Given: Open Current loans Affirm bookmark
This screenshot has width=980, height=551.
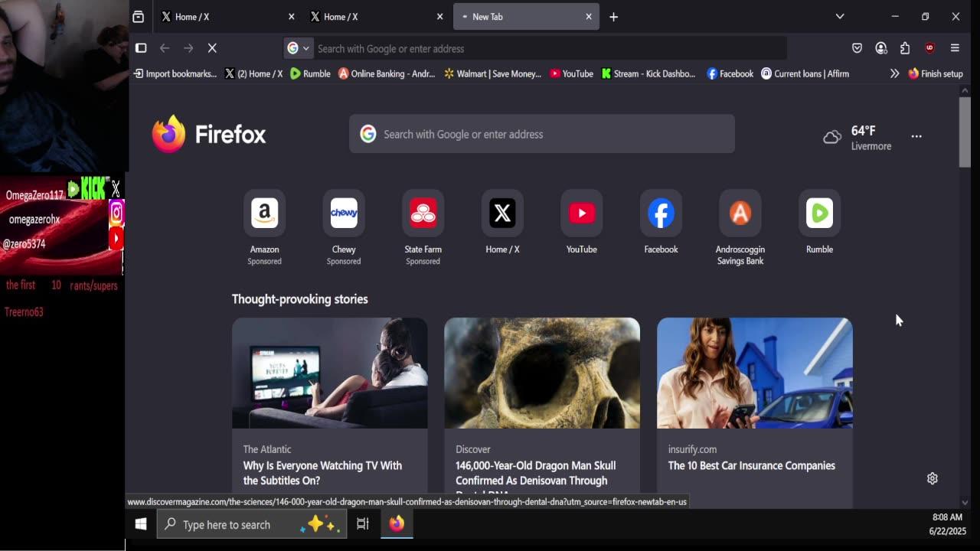Looking at the screenshot, I should [805, 74].
